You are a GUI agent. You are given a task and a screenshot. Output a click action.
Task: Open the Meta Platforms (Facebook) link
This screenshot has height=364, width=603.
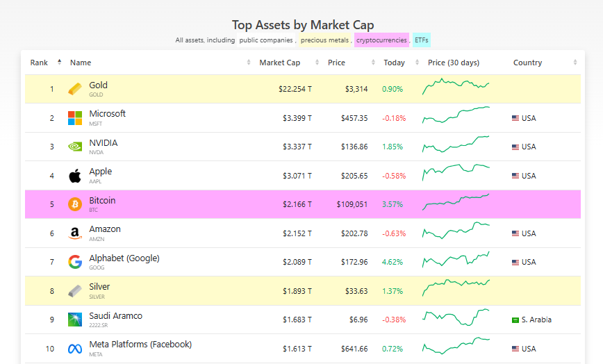tap(140, 344)
